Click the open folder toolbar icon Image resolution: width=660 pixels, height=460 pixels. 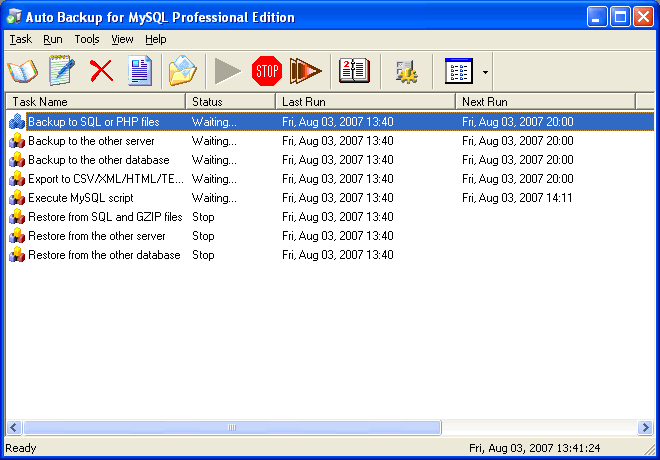[182, 71]
